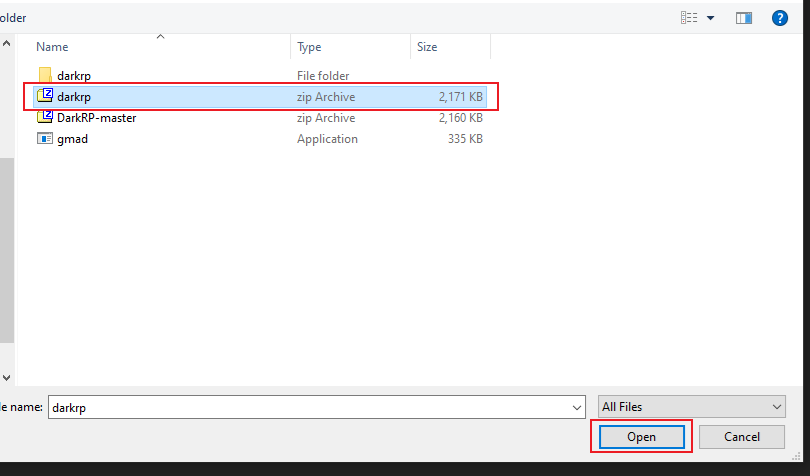The image size is (810, 476).
Task: Click the DarkRP-master file name
Action: [97, 118]
